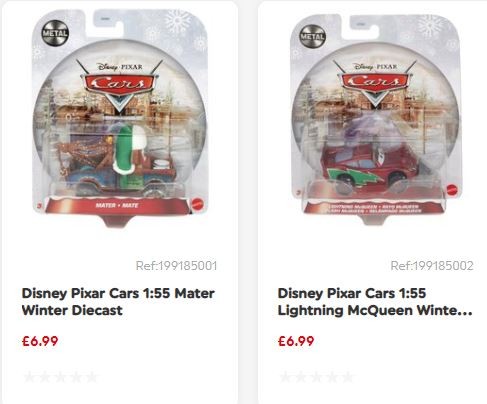487x404 pixels.
Task: Click the Lightning McQueen Winter product title
Action: pos(375,302)
